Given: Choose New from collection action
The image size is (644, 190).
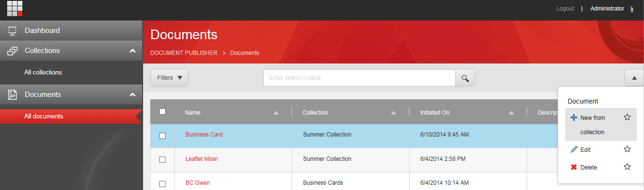Looking at the screenshot, I should click(601, 125).
